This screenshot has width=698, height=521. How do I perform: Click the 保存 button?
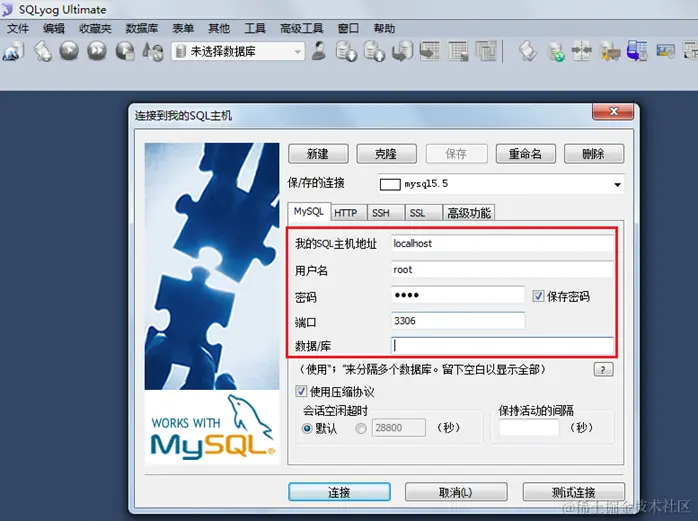(456, 154)
